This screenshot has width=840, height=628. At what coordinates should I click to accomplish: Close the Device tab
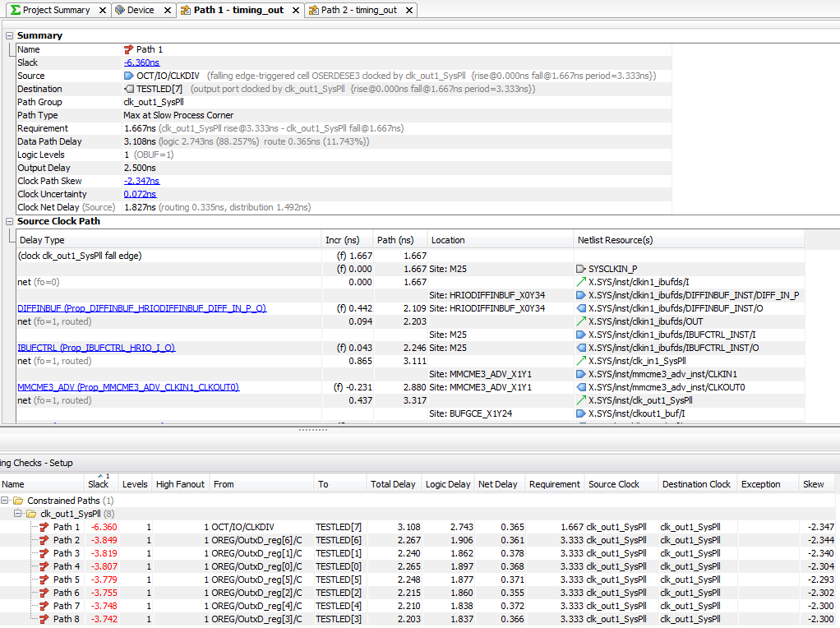click(166, 10)
